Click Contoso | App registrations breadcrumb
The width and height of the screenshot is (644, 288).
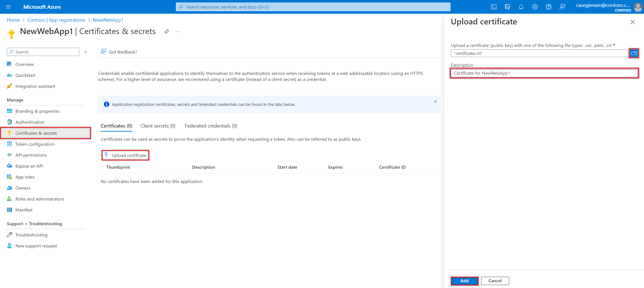tap(56, 20)
